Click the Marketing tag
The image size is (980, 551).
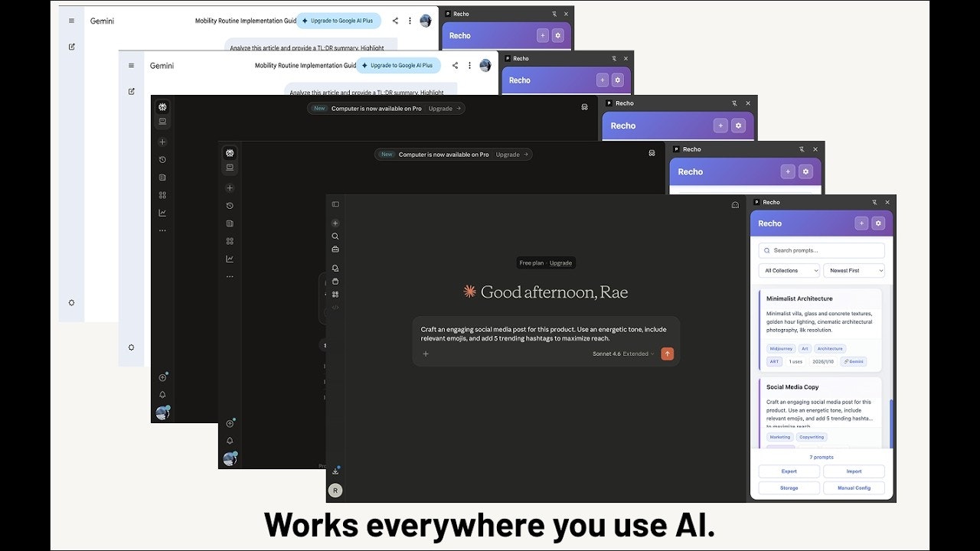(780, 437)
